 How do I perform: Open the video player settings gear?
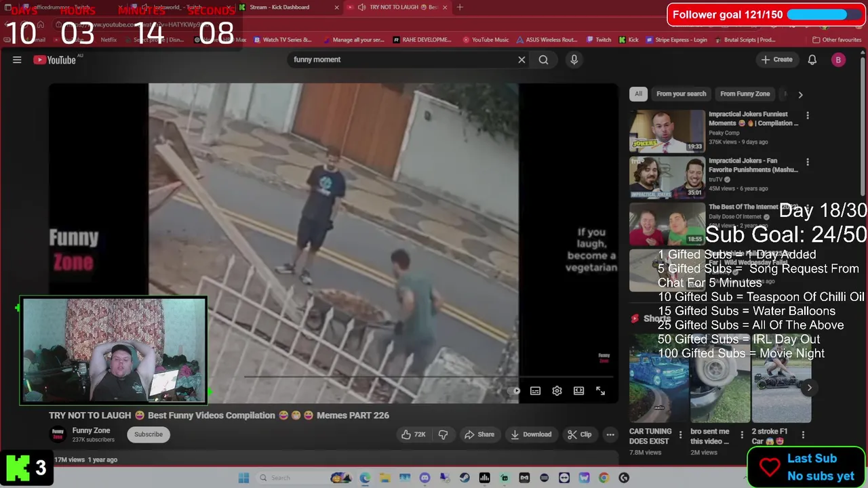point(557,391)
